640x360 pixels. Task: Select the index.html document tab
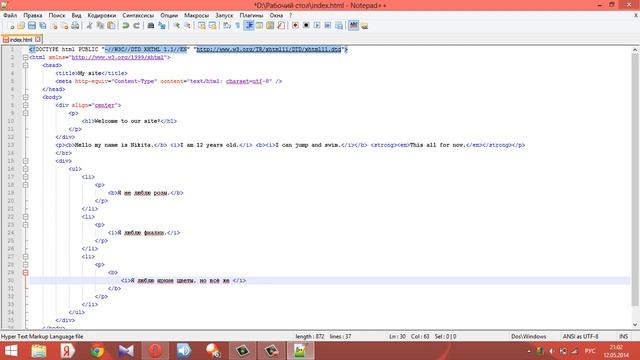pyautogui.click(x=21, y=40)
